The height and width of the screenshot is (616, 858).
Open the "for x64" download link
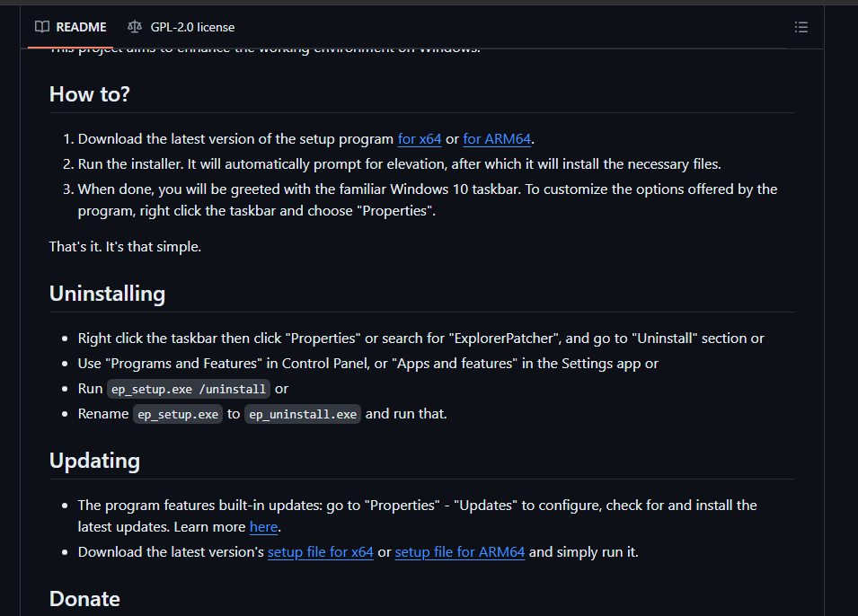pyautogui.click(x=419, y=139)
